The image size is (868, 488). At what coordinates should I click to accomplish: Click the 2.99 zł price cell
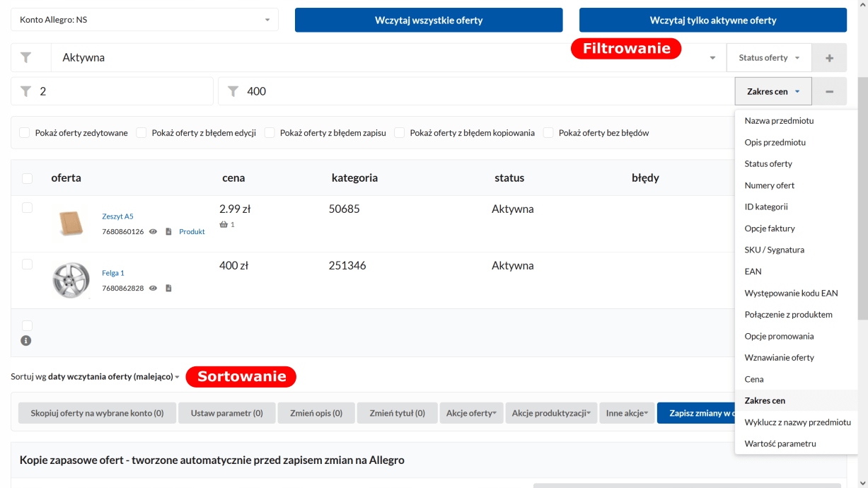pyautogui.click(x=235, y=209)
